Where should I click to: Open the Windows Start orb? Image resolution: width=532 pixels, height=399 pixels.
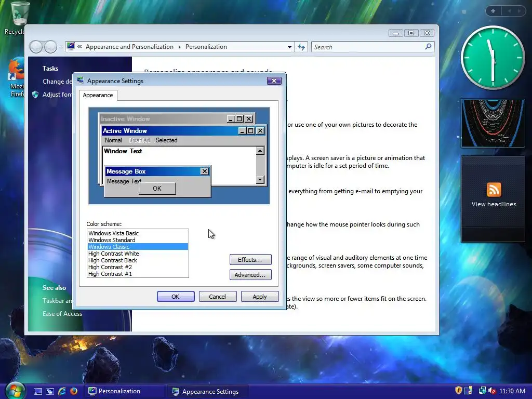point(15,391)
